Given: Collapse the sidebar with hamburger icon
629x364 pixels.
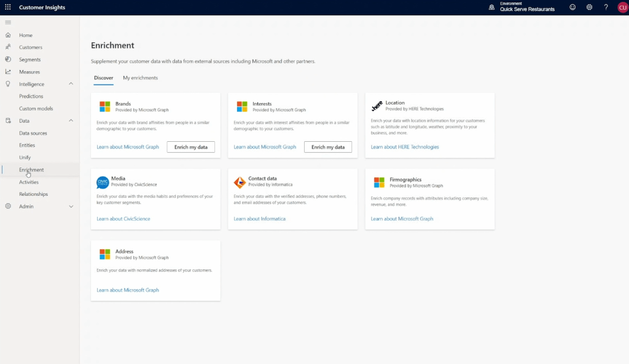Looking at the screenshot, I should (x=8, y=22).
